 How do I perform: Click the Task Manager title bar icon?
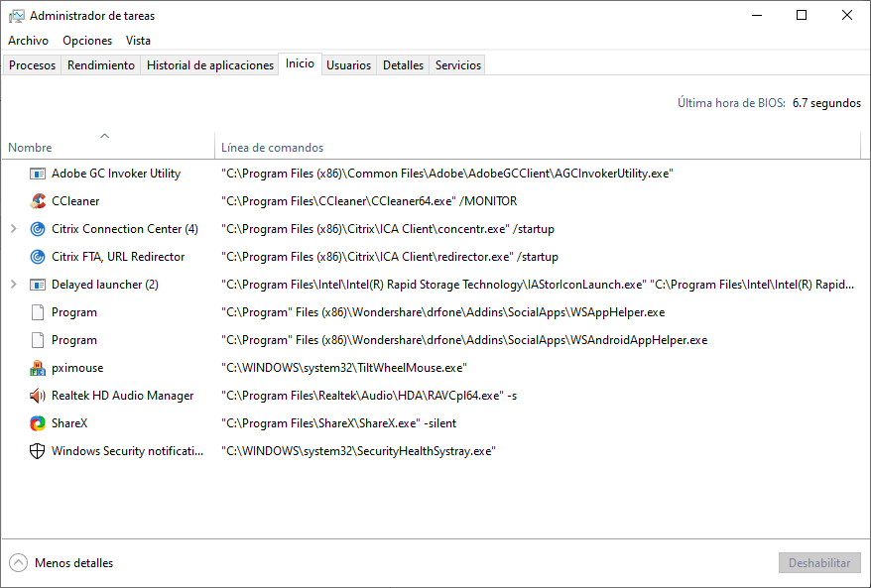(x=17, y=16)
